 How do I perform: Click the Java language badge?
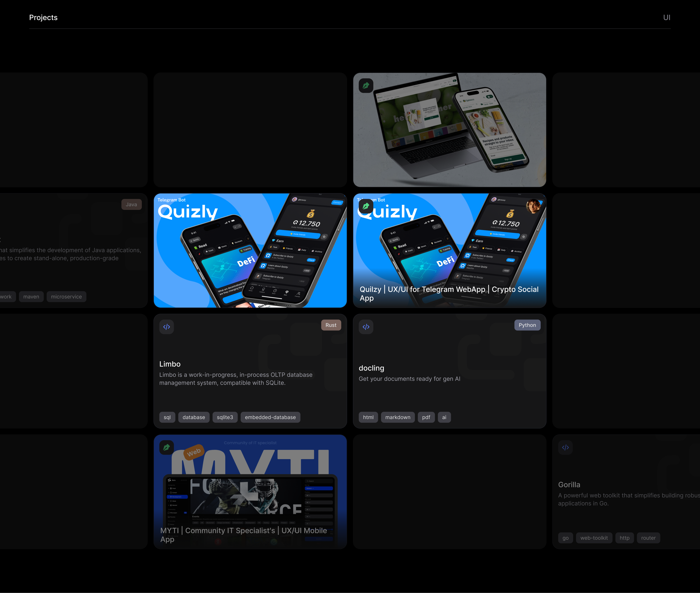click(x=131, y=204)
